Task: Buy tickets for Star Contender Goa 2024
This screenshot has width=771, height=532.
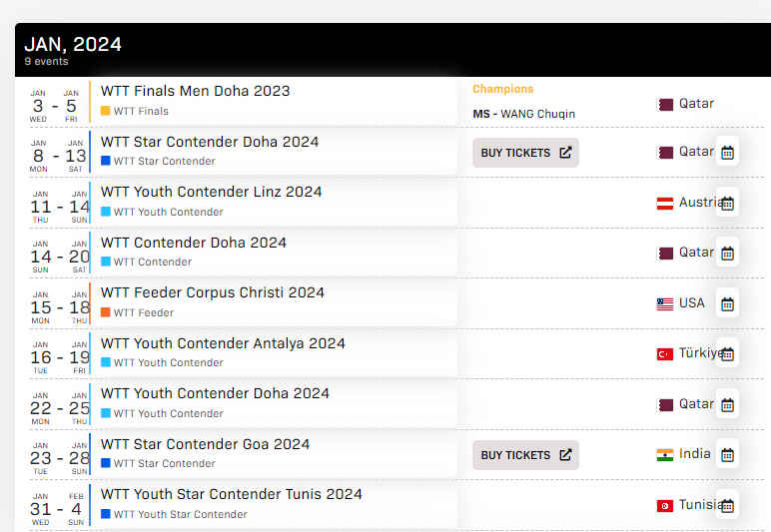Action: (525, 455)
